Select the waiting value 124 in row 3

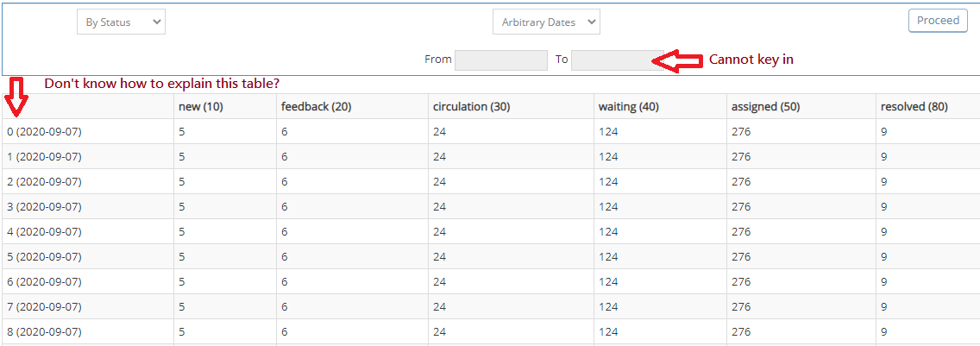point(608,207)
